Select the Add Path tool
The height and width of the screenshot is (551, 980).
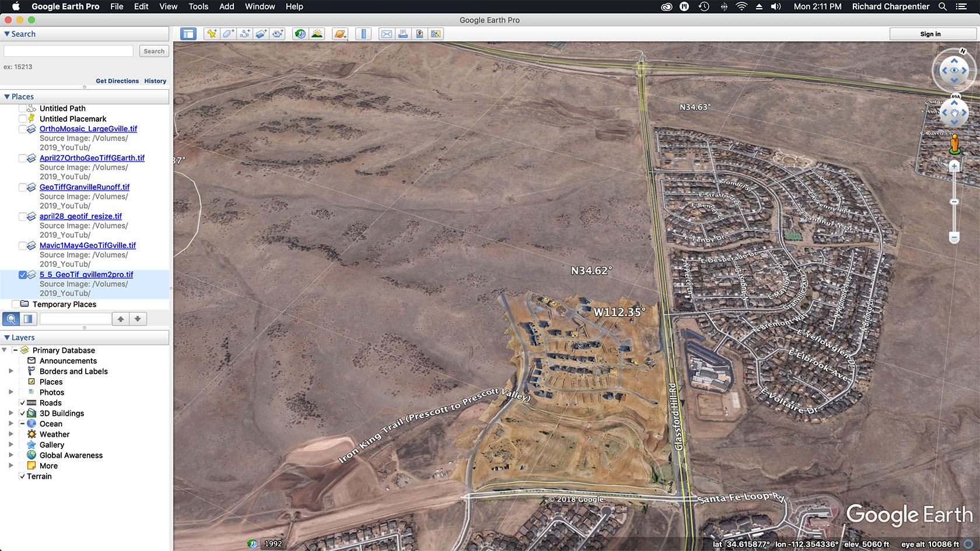pos(244,34)
